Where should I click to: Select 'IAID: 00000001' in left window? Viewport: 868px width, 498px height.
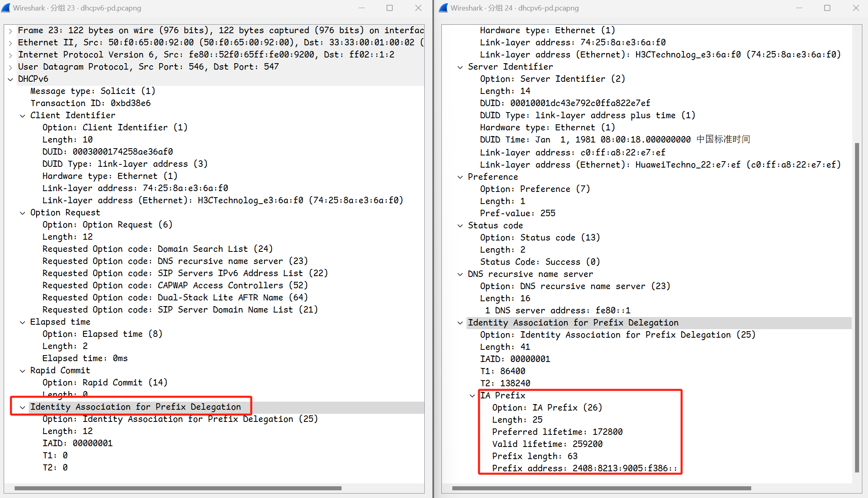(77, 443)
